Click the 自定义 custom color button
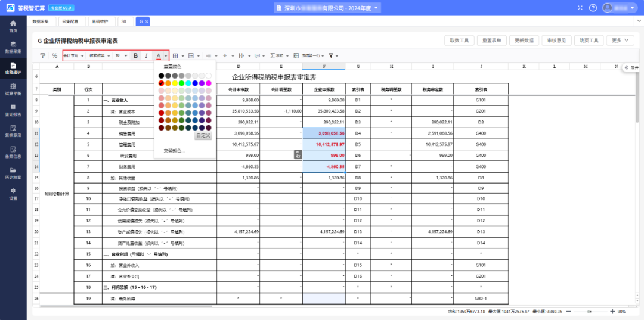Viewport: 644px width, 320px height. pos(203,135)
